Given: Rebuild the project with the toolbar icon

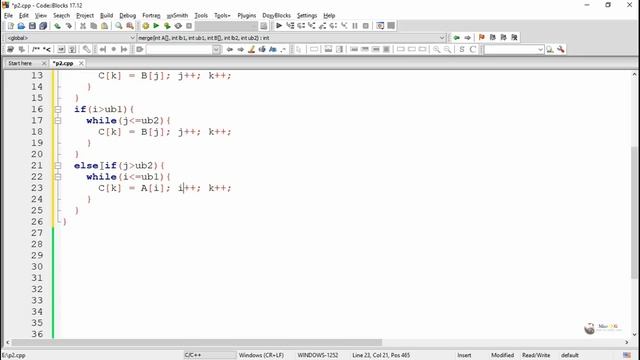Looking at the screenshot, I should (178, 26).
